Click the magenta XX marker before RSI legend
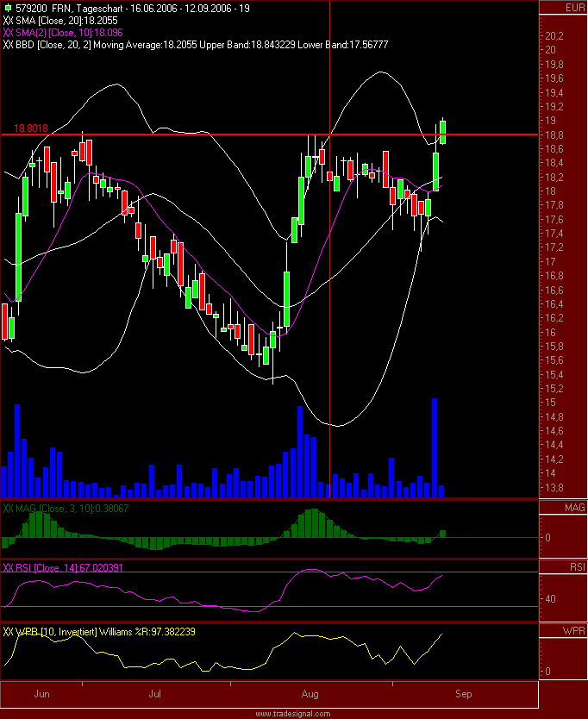The width and height of the screenshot is (588, 719). point(8,567)
